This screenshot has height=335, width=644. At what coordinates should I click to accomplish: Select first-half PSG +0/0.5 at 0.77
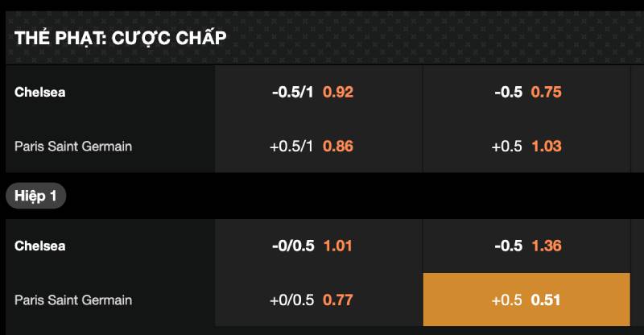[x=318, y=300]
